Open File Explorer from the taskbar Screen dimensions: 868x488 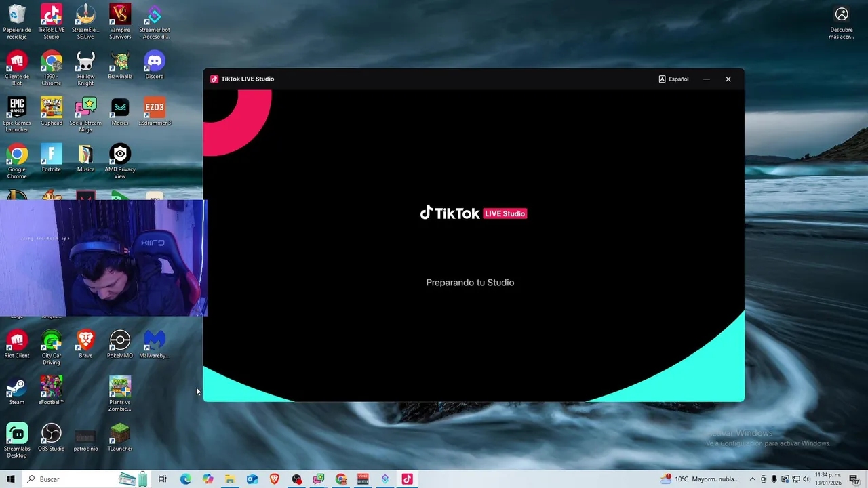click(x=230, y=479)
